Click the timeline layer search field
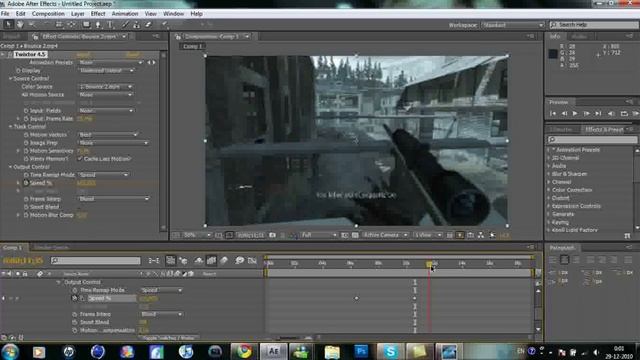This screenshot has height=360, width=640. [96, 260]
